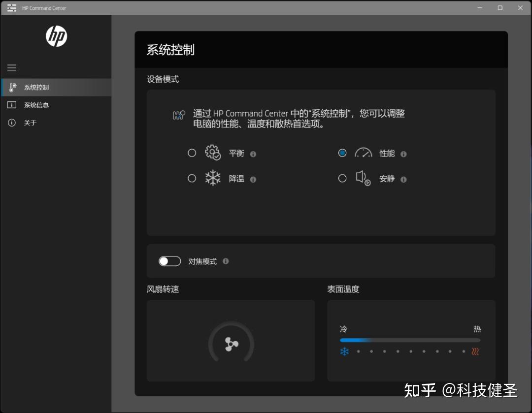This screenshot has height=413, width=532.
Task: Click the snowflake icon under 表面温度
Action: [x=345, y=351]
